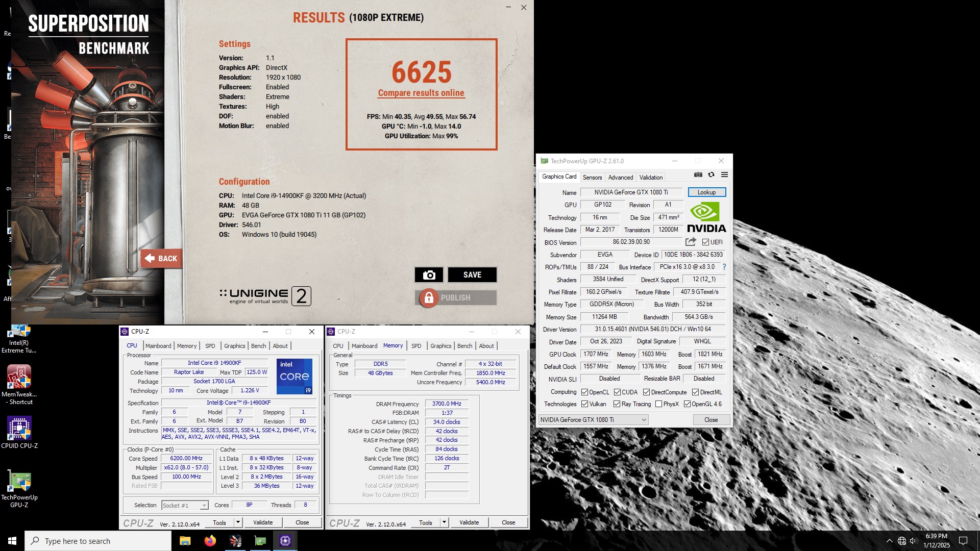Open the Validation tab in GPU-Z
This screenshot has width=980, height=551.
(651, 178)
